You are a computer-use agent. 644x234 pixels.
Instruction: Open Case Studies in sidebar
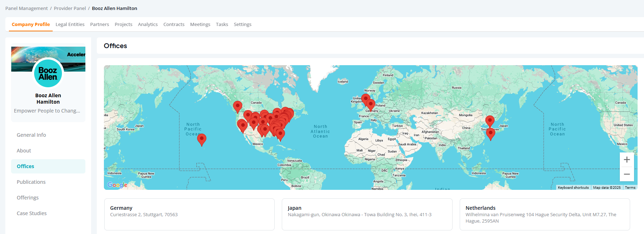pos(48,213)
